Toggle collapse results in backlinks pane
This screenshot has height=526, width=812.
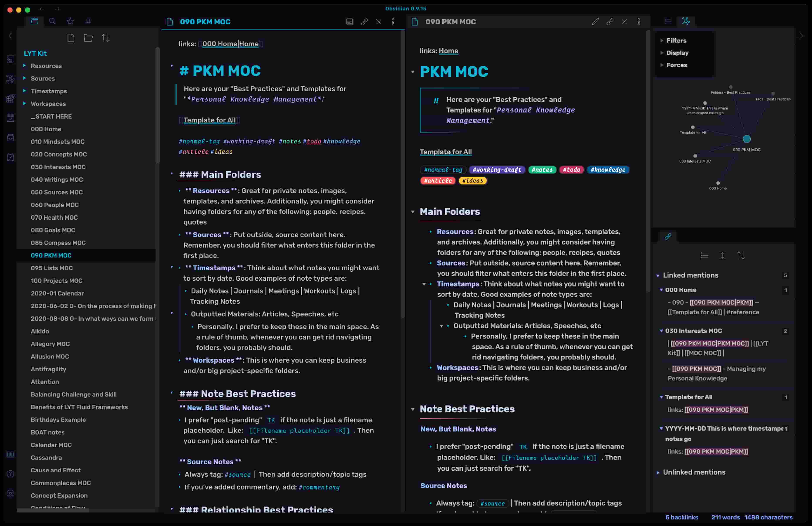pyautogui.click(x=704, y=256)
